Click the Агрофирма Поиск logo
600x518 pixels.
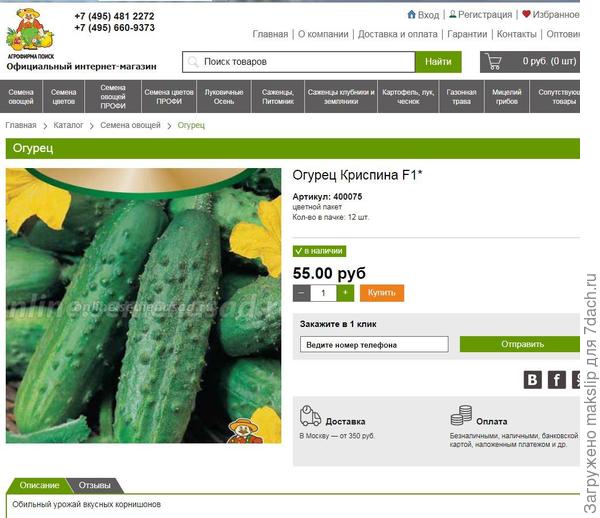[x=31, y=33]
